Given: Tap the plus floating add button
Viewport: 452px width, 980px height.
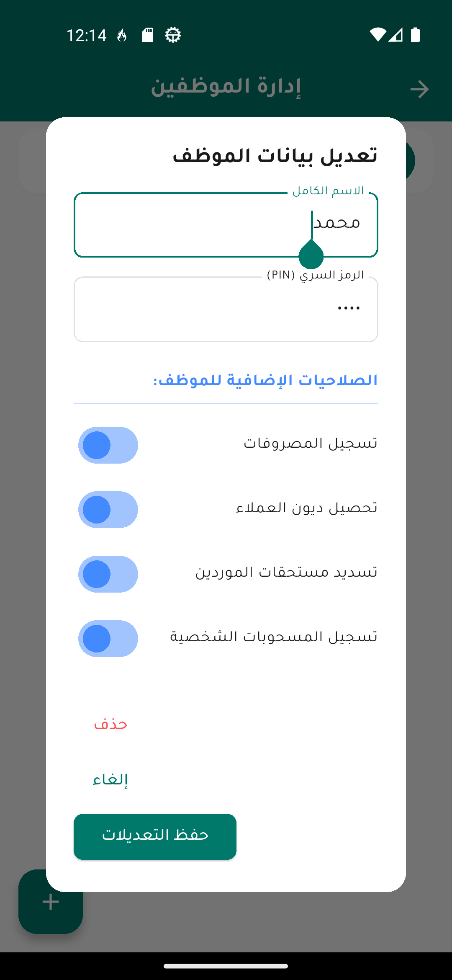Looking at the screenshot, I should (51, 901).
